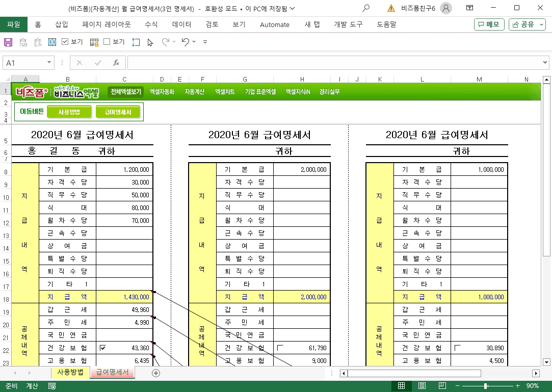Click the Undo arrow icon
This screenshot has width=552, height=392.
point(186,42)
